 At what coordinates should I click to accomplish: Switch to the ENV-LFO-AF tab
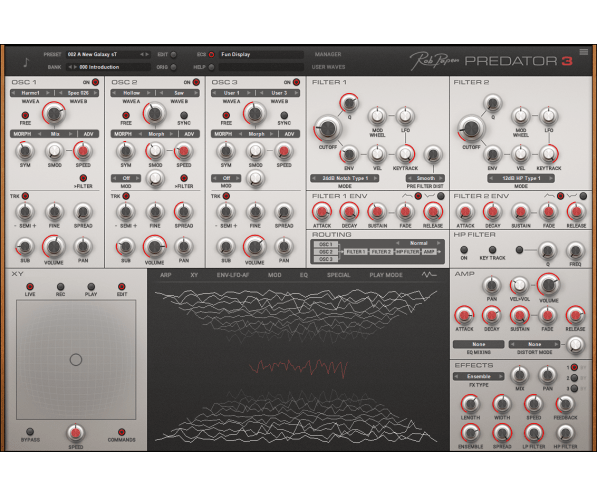click(x=233, y=275)
